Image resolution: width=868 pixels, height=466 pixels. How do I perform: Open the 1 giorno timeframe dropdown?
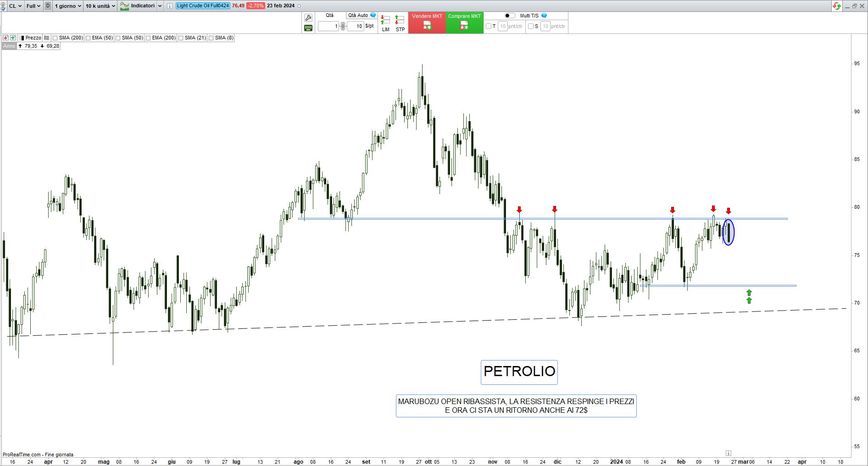[67, 6]
